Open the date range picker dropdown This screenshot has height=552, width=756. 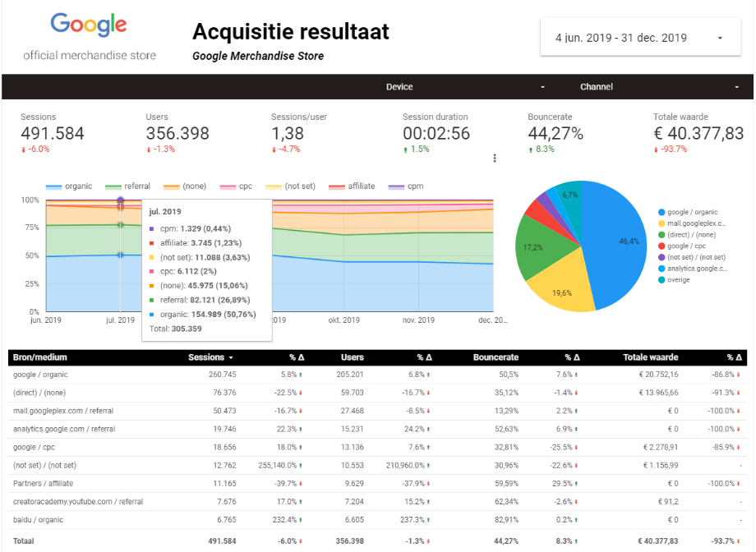click(x=640, y=38)
